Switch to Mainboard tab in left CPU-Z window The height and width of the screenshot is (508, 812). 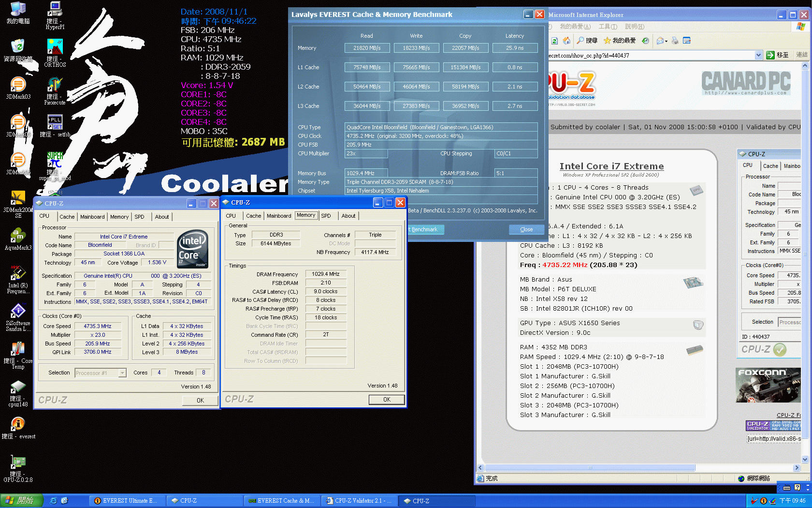tap(92, 217)
